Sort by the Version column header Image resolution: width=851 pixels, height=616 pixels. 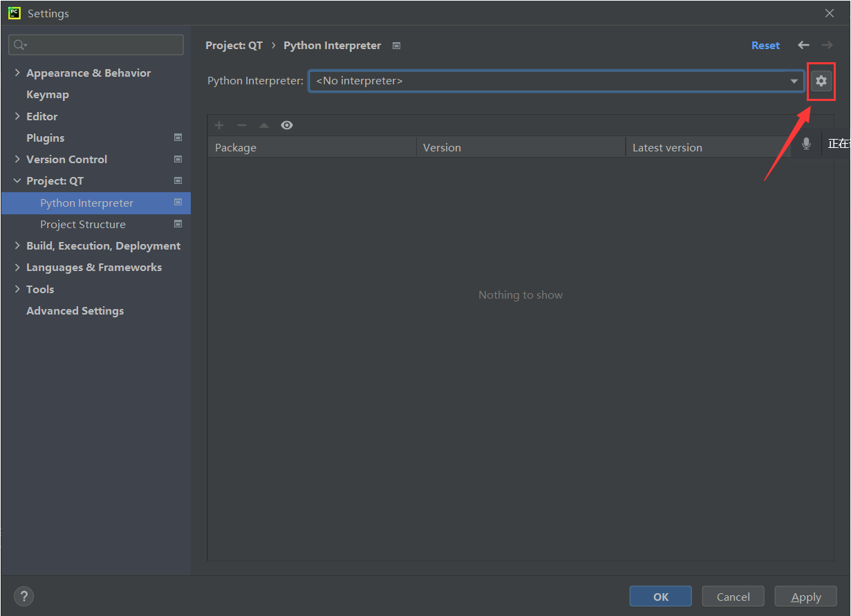[521, 147]
